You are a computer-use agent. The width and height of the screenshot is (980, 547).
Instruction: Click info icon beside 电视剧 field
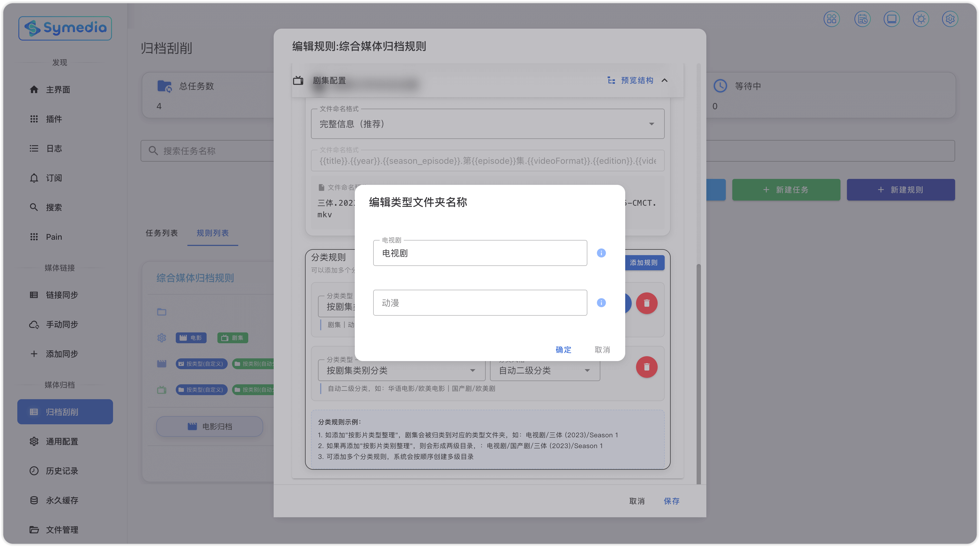(601, 253)
